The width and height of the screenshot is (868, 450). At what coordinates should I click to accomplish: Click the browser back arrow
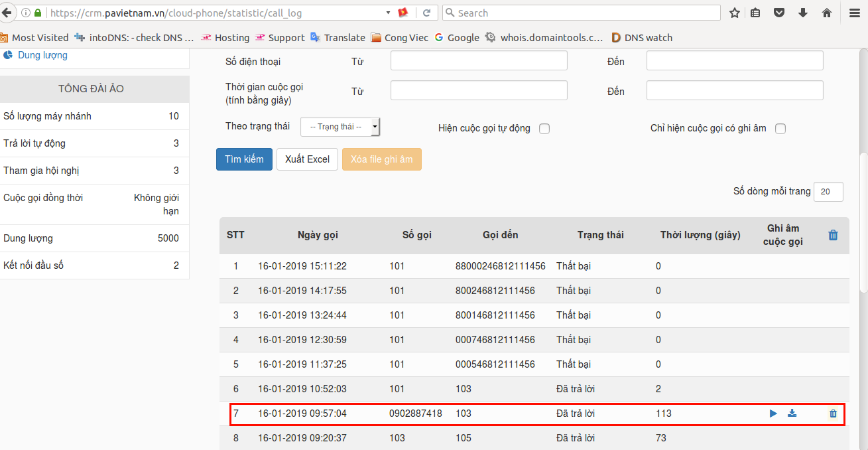[7, 13]
